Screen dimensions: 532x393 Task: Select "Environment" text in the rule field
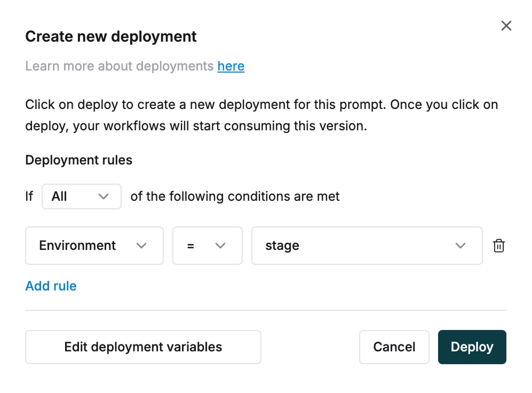coord(77,246)
